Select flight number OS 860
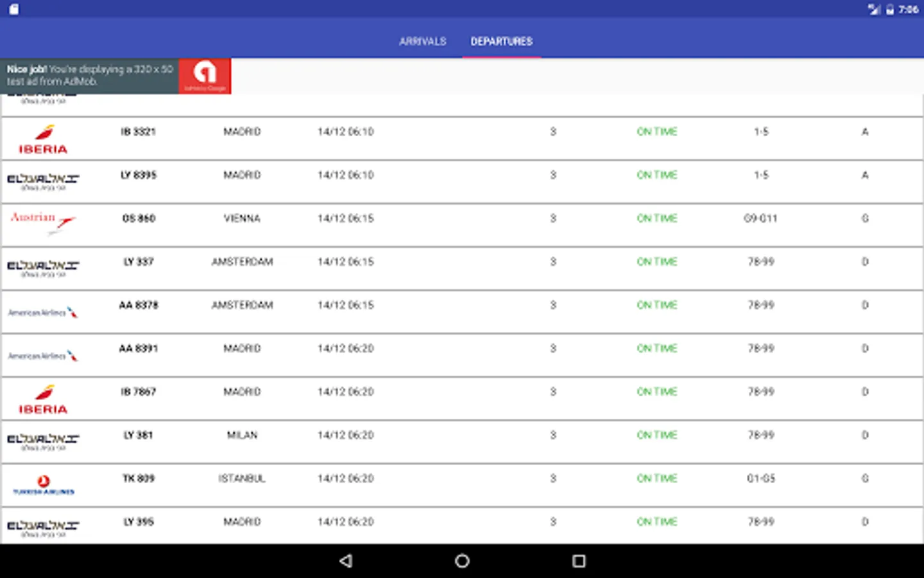Image resolution: width=924 pixels, height=578 pixels. pos(139,218)
